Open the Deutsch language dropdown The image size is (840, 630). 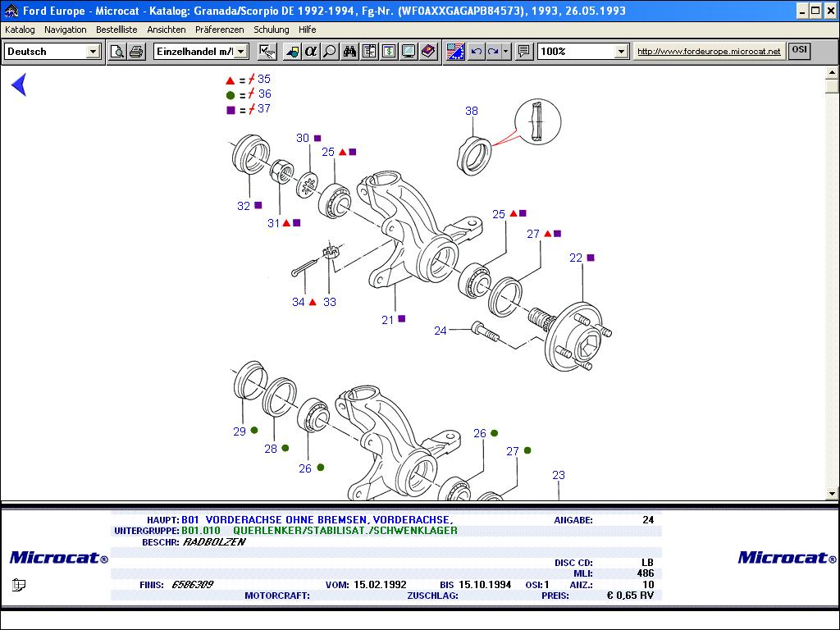[x=93, y=52]
